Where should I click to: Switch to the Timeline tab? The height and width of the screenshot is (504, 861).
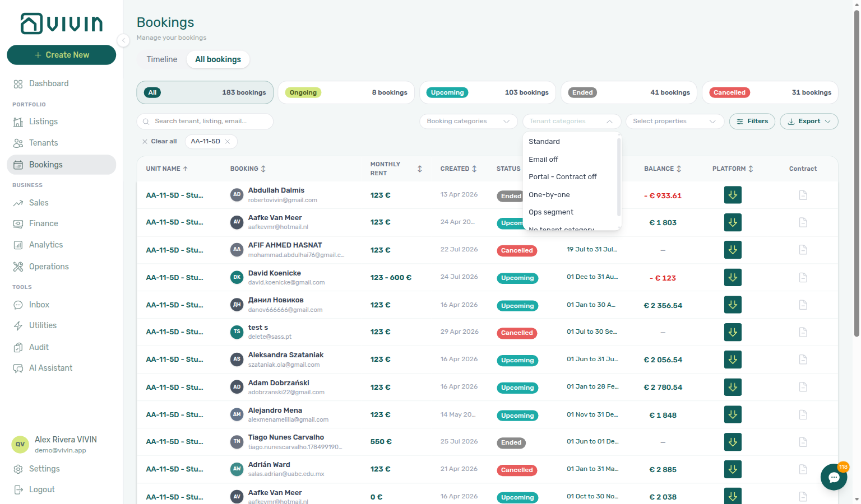click(162, 59)
